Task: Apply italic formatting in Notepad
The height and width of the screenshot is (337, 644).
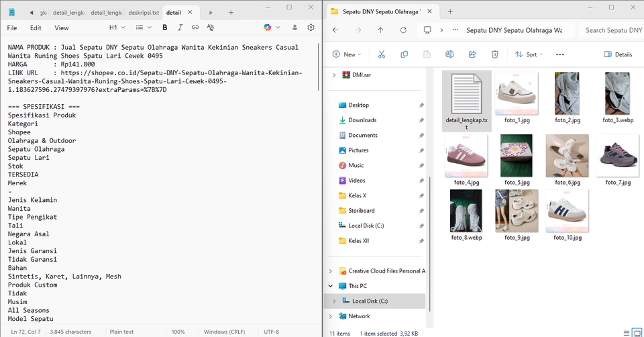Action: coord(180,28)
